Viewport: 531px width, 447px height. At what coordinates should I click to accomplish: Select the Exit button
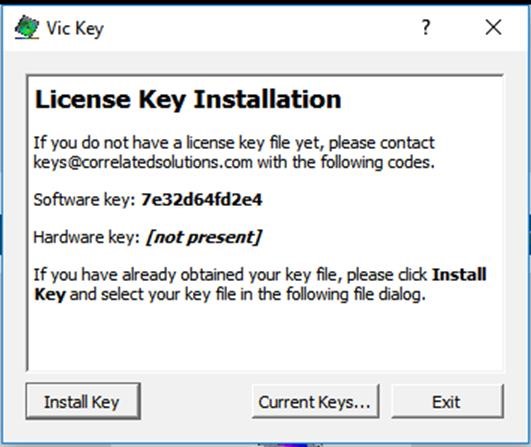point(448,402)
